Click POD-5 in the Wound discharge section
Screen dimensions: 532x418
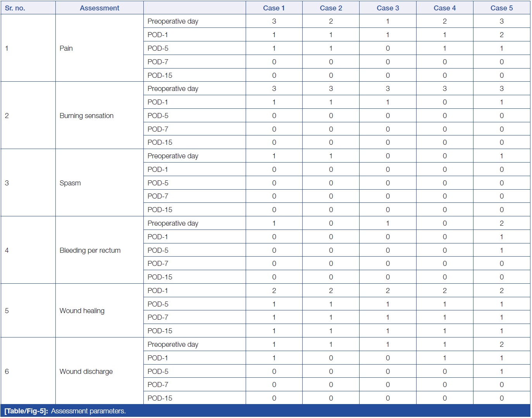[x=158, y=372]
